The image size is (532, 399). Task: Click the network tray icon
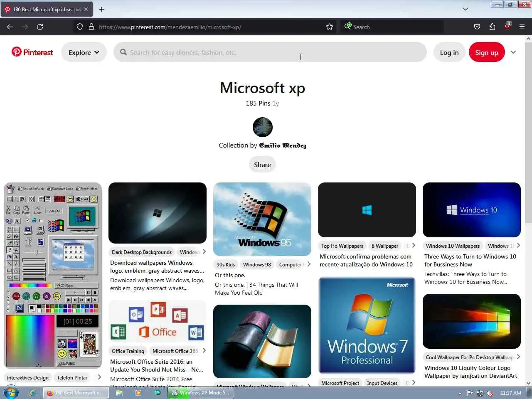[480, 393]
